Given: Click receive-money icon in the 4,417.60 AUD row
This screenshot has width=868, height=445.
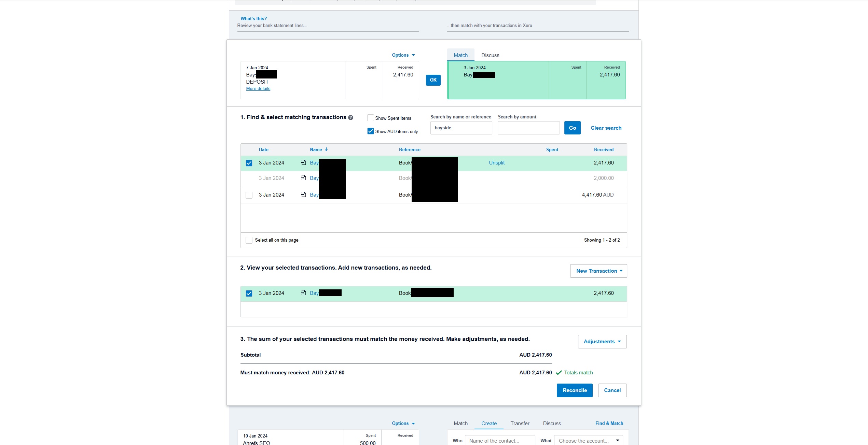Looking at the screenshot, I should pyautogui.click(x=303, y=195).
